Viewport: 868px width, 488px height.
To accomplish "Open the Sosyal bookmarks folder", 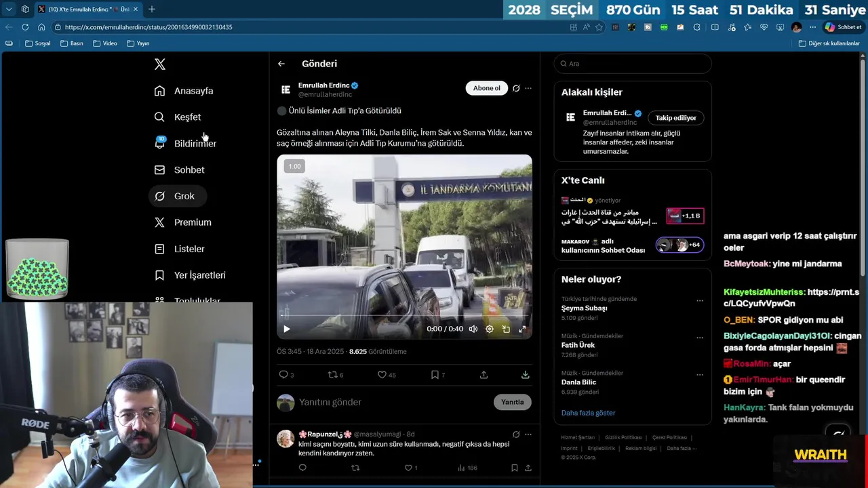I will click(x=38, y=43).
